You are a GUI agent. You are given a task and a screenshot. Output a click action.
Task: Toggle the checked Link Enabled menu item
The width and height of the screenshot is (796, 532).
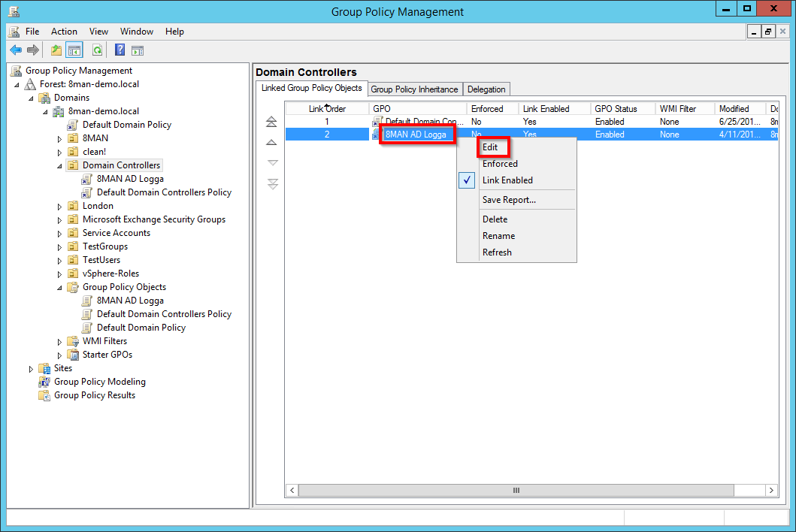click(507, 180)
